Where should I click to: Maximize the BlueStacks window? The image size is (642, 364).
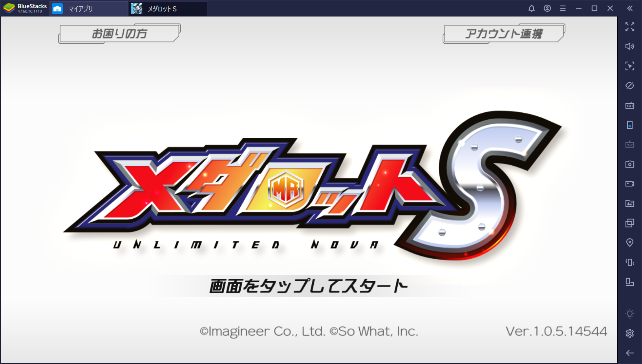[594, 8]
